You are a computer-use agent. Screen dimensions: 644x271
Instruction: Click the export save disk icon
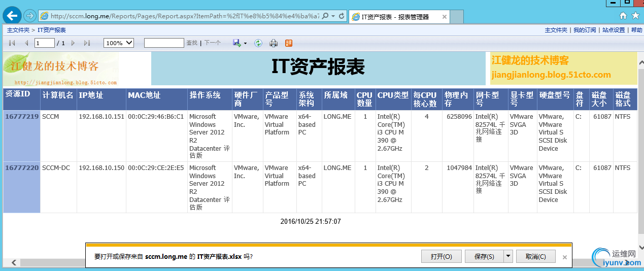(236, 43)
